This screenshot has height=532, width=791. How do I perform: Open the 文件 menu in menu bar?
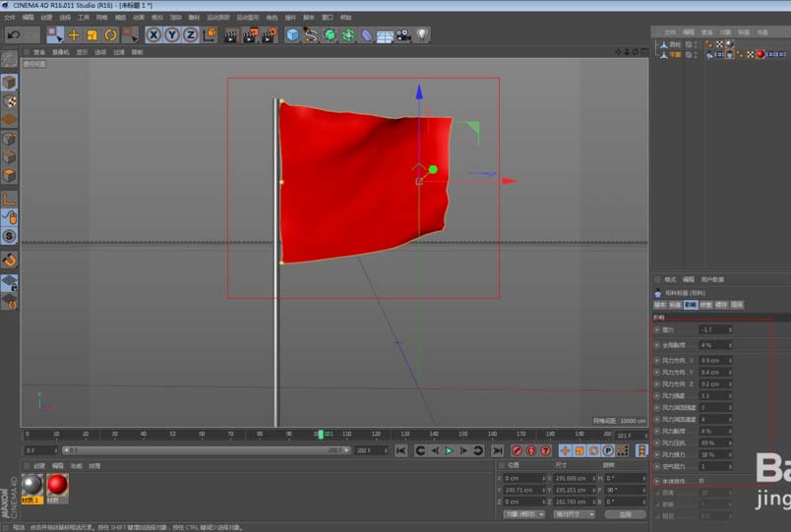coord(10,17)
